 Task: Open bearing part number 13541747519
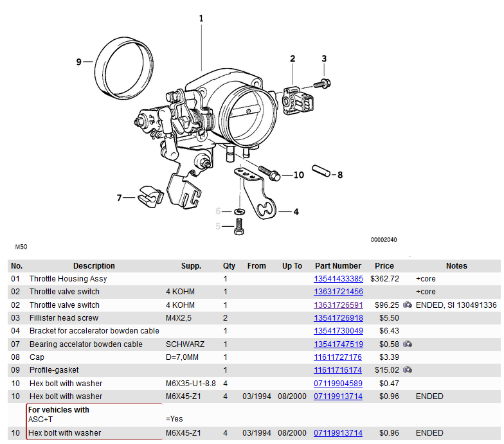338,344
